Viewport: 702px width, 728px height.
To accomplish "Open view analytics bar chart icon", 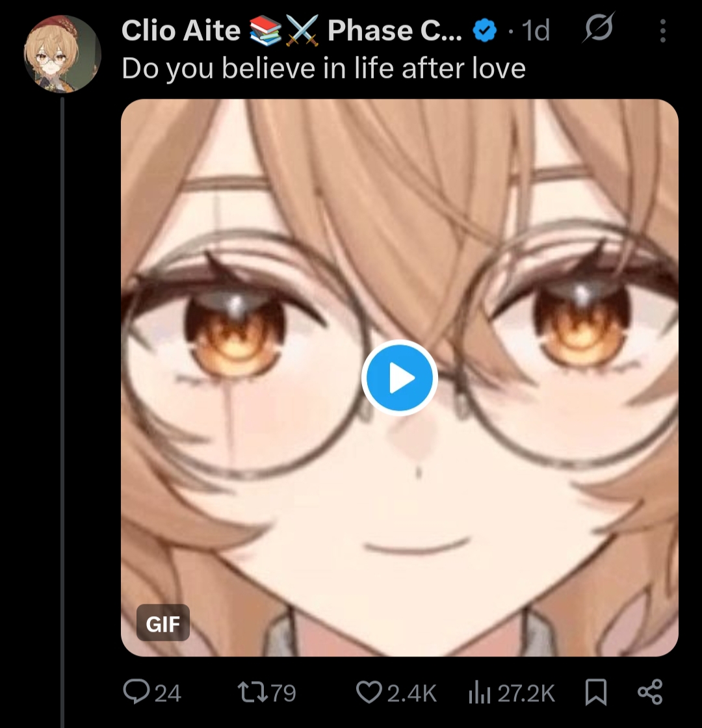I will point(480,692).
